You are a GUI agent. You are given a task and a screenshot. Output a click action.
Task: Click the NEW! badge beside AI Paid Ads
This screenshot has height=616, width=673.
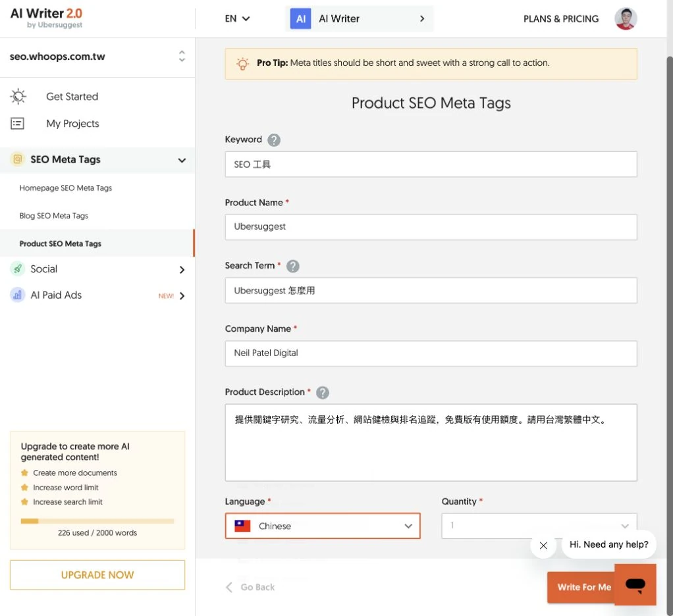pos(166,296)
